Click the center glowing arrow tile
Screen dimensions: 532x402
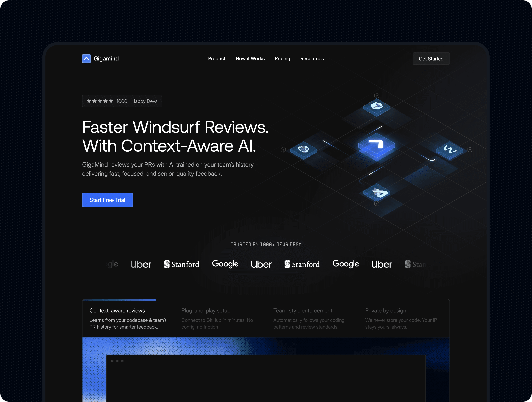376,145
